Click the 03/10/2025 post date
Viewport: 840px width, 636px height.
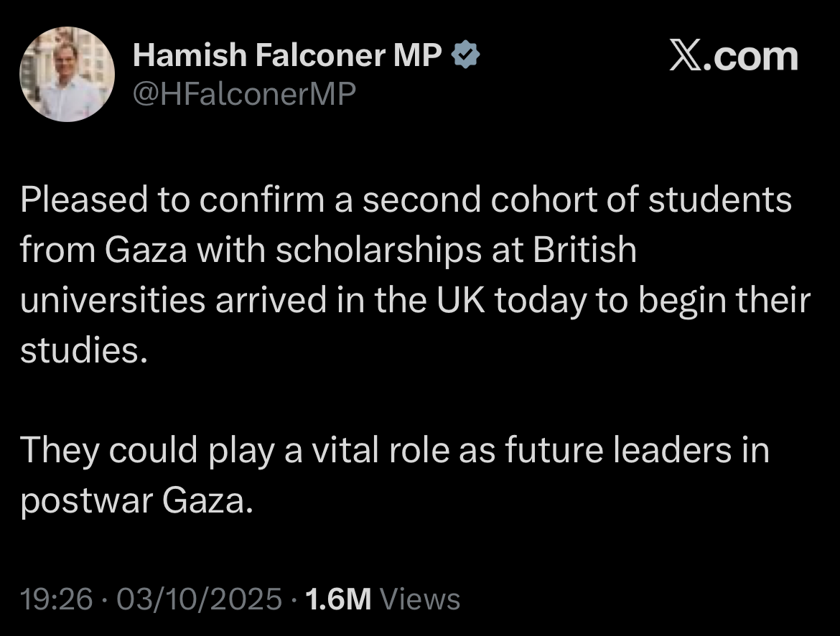(200, 599)
